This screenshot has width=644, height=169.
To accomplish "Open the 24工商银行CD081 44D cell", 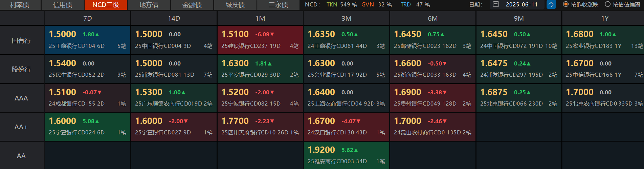I will coord(347,40).
